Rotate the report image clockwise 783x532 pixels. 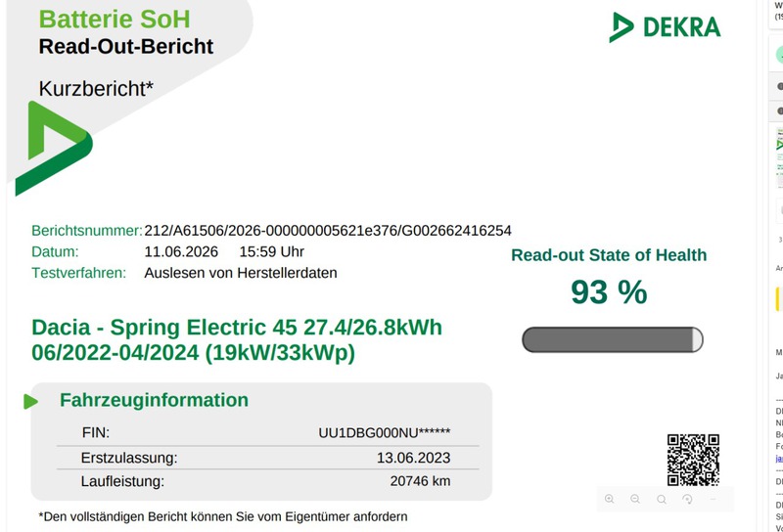tap(687, 499)
